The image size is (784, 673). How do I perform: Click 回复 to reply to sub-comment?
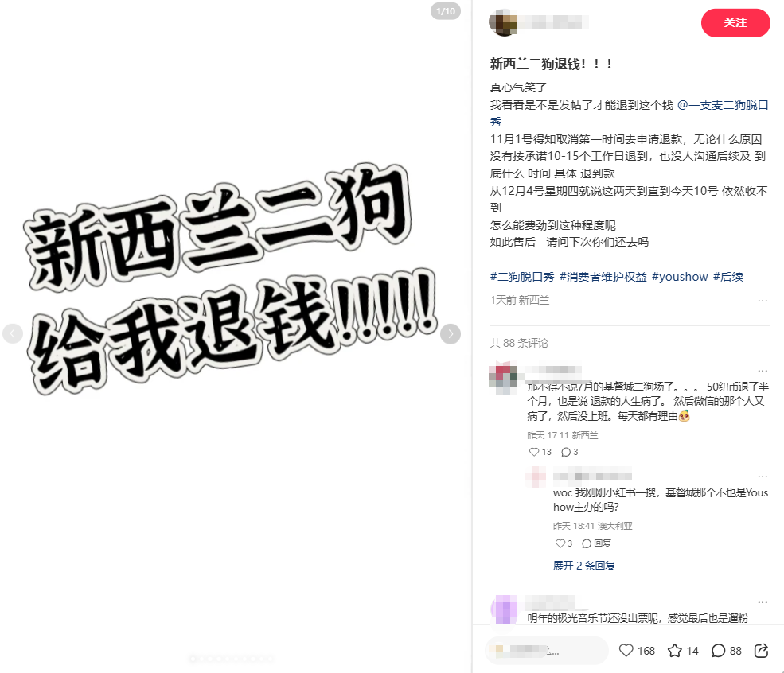point(596,543)
